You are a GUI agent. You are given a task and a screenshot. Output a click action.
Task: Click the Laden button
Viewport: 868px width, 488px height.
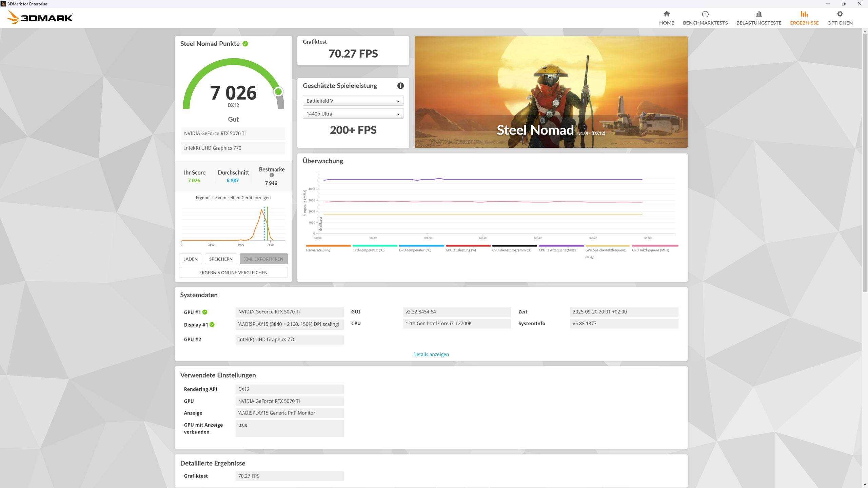point(190,259)
